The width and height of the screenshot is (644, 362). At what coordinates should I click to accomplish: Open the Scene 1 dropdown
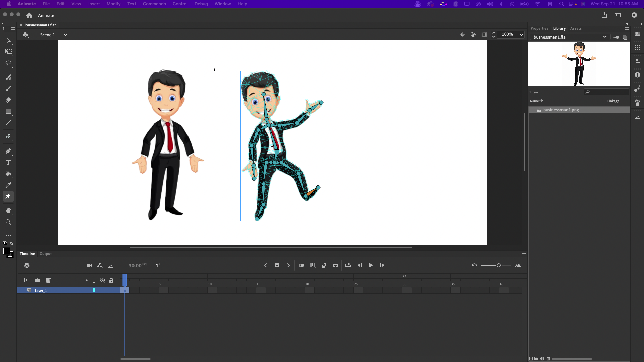pos(65,35)
